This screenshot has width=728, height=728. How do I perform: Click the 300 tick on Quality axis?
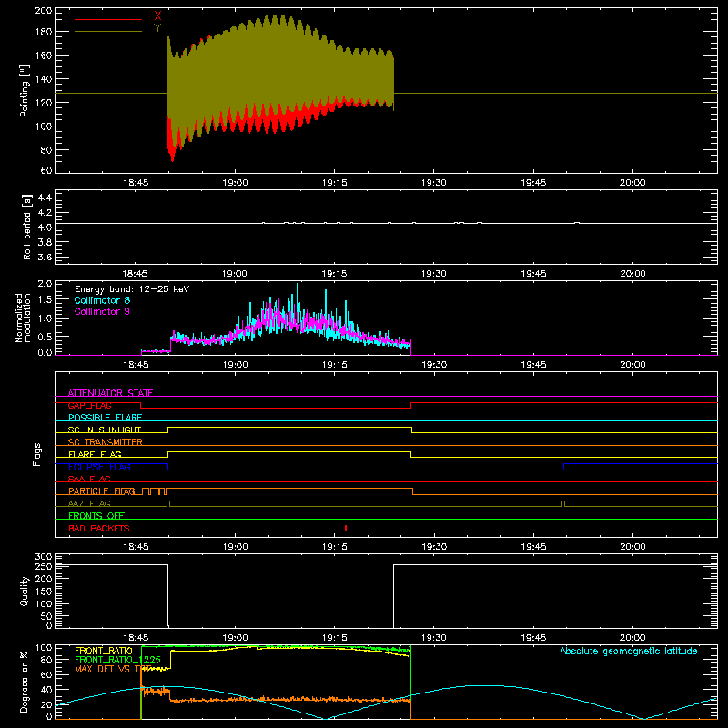pos(44,557)
